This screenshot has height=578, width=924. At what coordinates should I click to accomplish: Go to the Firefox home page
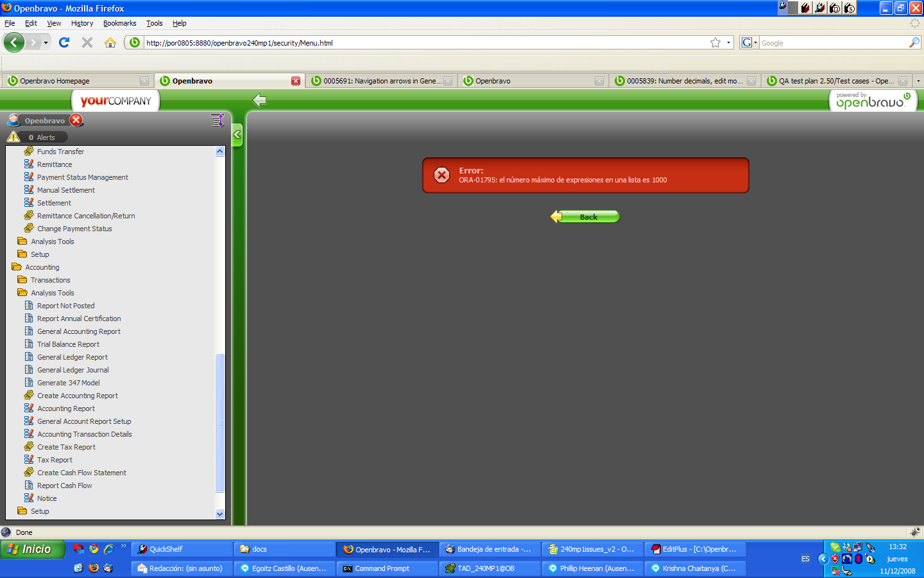point(110,42)
